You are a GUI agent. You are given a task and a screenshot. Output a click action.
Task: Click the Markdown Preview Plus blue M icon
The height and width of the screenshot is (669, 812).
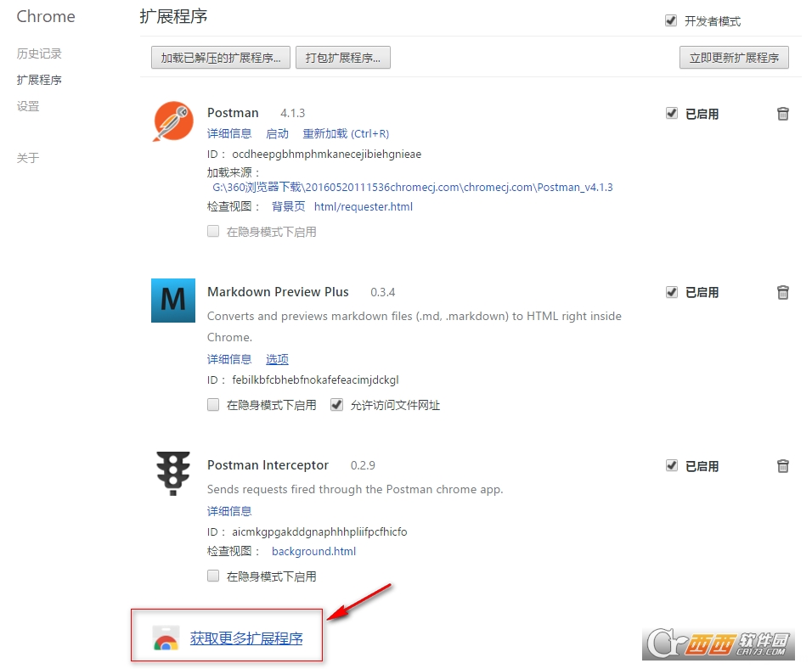[x=172, y=301]
